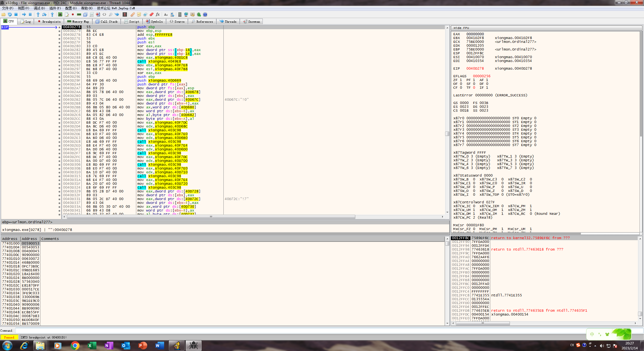Restart the debuggee with the restart icon
Image resolution: width=644 pixels, height=351 pixels.
10,14
